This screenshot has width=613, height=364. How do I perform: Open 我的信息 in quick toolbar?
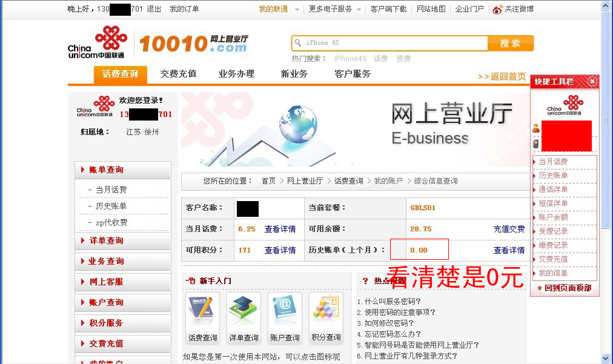coord(553,273)
